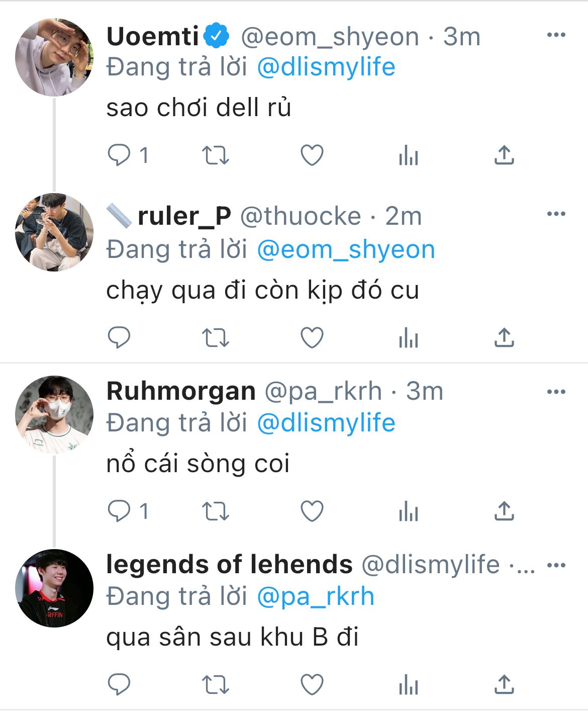The image size is (588, 714).
Task: Retweet the "sao chơi dell rủ" tweet
Action: (216, 155)
